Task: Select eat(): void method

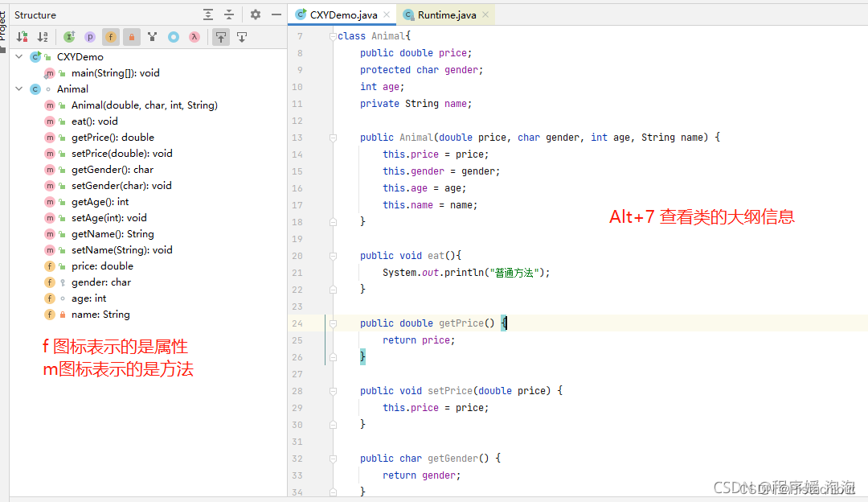Action: click(95, 121)
